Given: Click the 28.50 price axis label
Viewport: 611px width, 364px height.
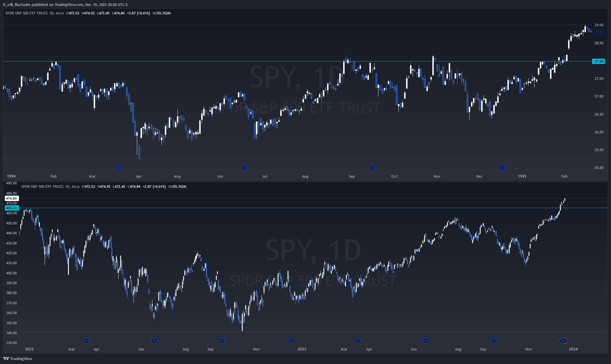Looking at the screenshot, I should pos(599,43).
